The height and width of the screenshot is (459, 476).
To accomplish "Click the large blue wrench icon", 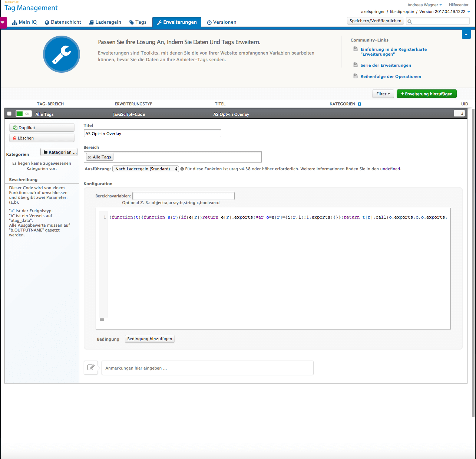I will [61, 54].
